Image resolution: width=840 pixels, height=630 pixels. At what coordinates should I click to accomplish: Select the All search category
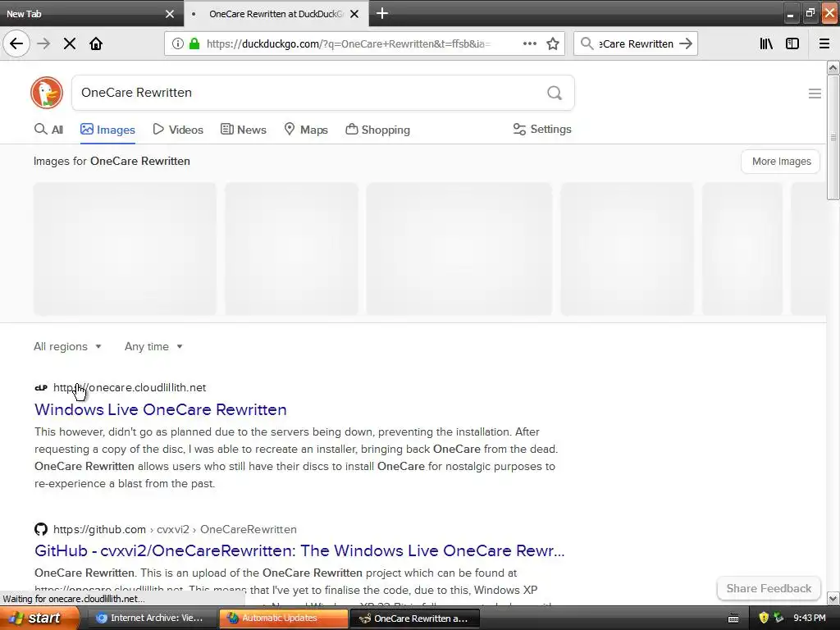click(48, 130)
